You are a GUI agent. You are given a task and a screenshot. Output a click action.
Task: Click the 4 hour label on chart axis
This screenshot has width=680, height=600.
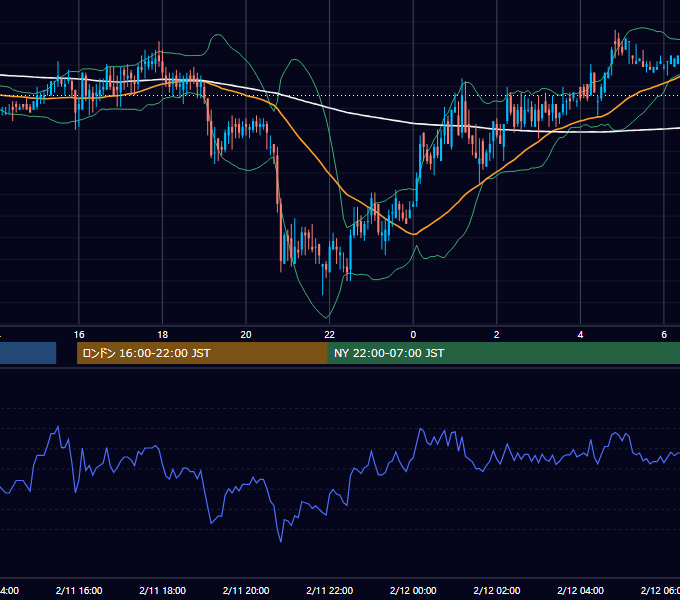[x=580, y=335]
